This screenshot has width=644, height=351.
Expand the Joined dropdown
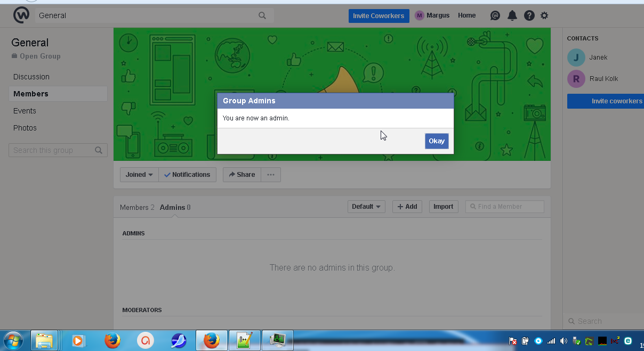pyautogui.click(x=140, y=175)
